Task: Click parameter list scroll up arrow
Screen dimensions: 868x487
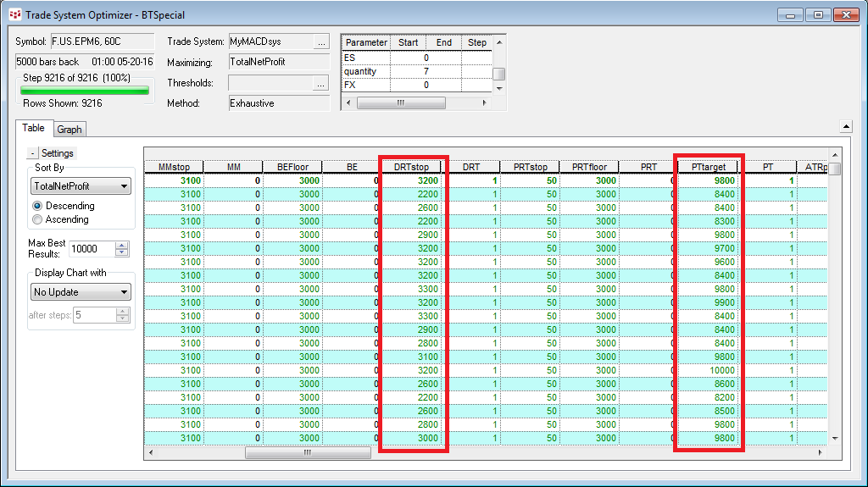Action: tap(499, 42)
